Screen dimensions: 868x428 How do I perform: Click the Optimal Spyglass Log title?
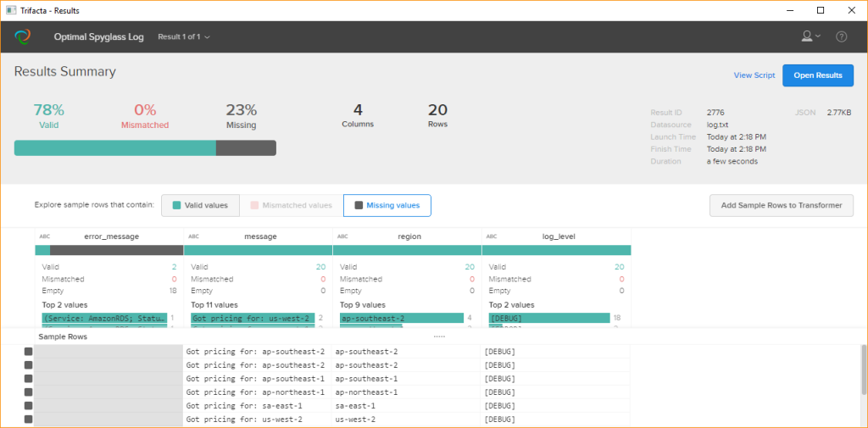98,37
